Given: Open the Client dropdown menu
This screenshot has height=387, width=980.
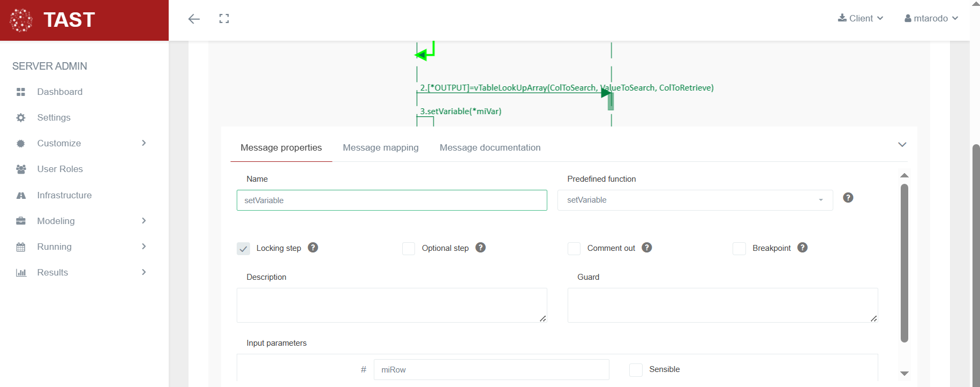Looking at the screenshot, I should pos(860,18).
